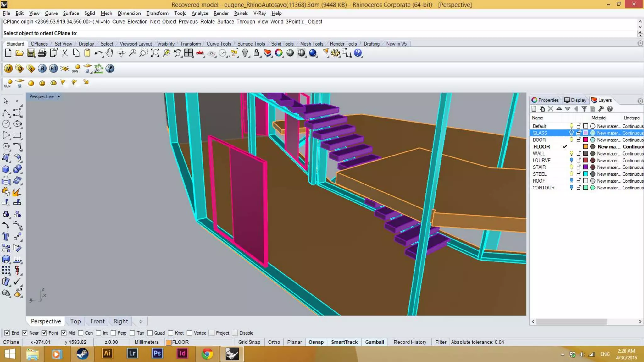644x362 pixels.
Task: Uncheck the Mid osnap checkbox
Action: tap(64, 333)
